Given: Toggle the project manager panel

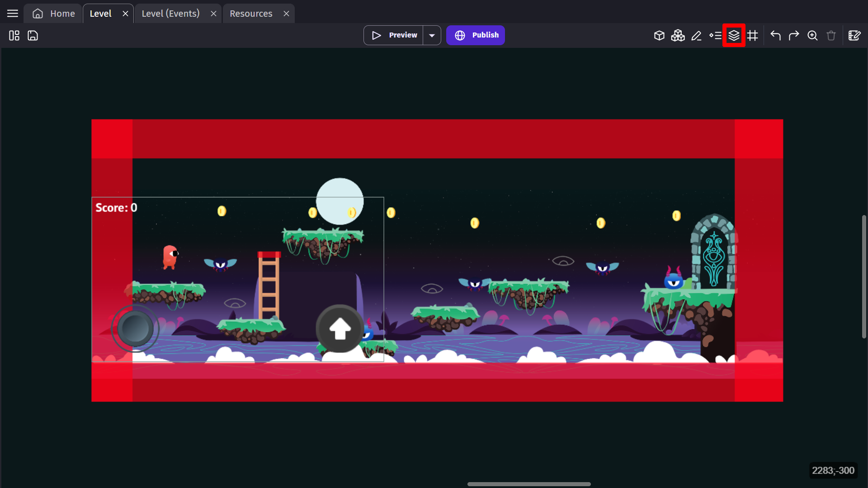Looking at the screenshot, I should pyautogui.click(x=14, y=35).
